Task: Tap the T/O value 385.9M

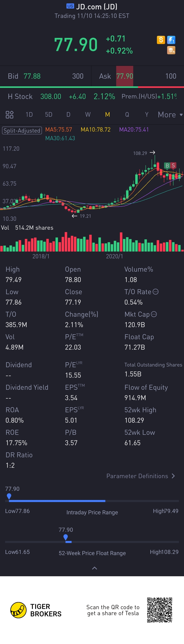Action: pos(16,325)
